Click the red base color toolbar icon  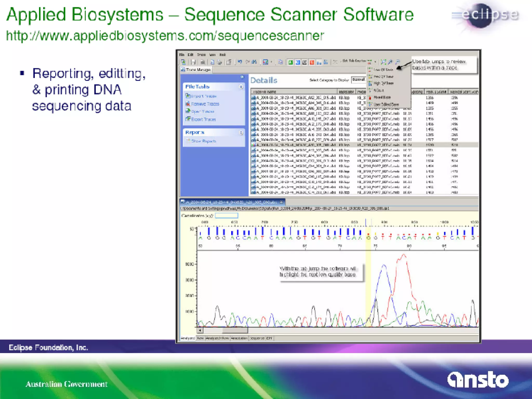click(312, 62)
